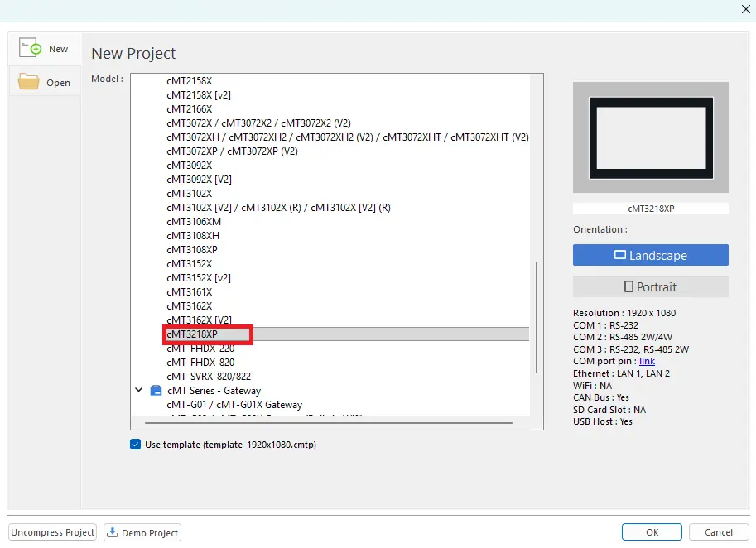
Task: Cancel the New Project dialog
Action: (x=718, y=531)
